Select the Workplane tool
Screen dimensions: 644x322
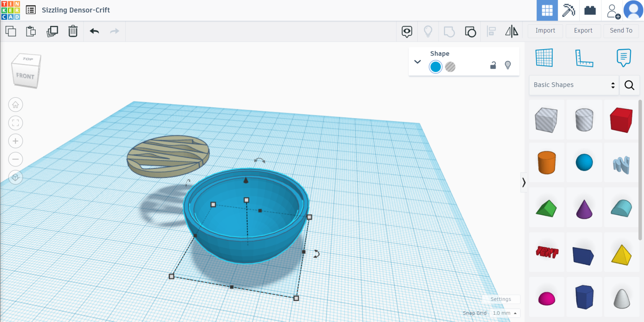point(544,58)
